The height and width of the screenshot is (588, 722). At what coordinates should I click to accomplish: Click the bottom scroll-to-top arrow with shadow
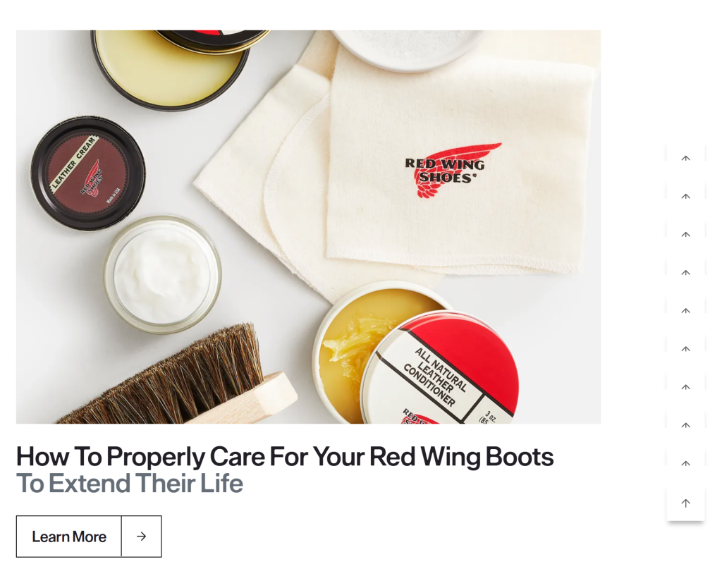click(685, 503)
